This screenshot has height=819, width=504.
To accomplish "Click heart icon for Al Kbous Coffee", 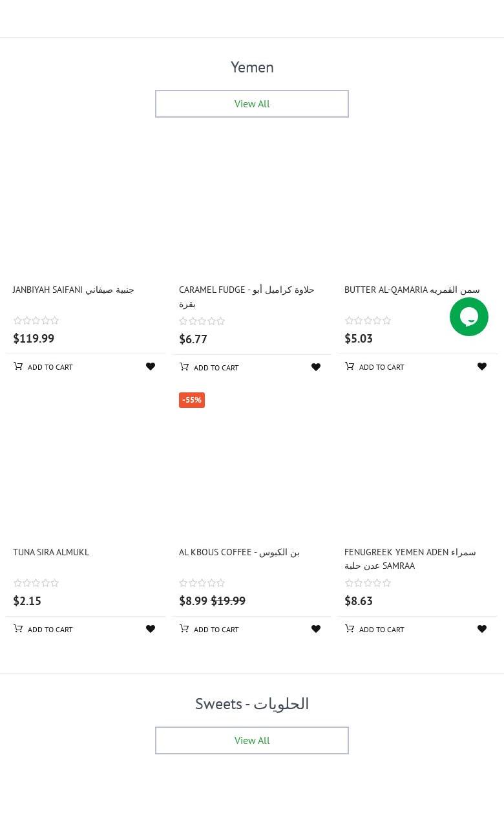I will point(316,629).
